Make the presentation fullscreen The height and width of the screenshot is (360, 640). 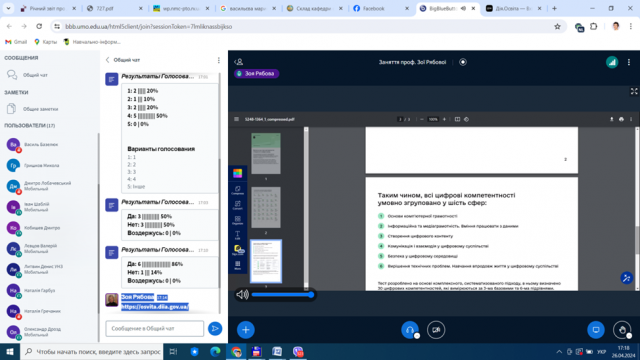pyautogui.click(x=634, y=91)
